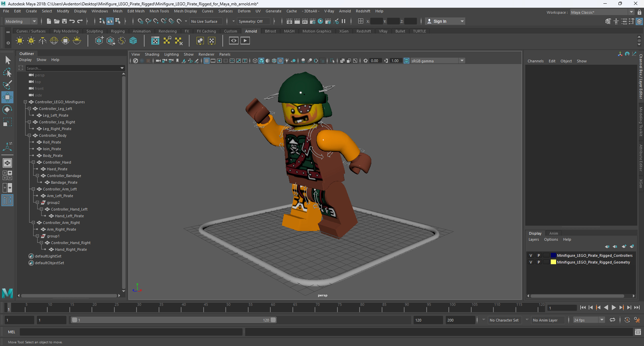Open the Deform menu
644x346 pixels.
[x=244, y=11]
